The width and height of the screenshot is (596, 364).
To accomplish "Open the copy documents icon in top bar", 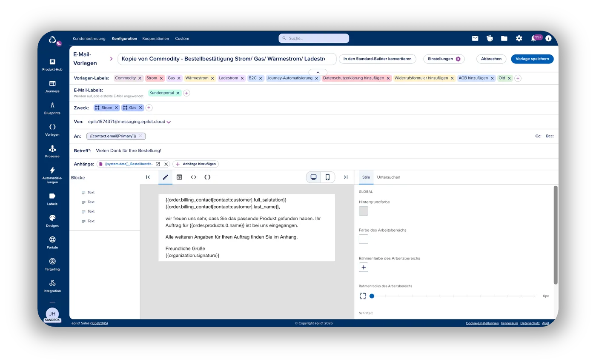I will [490, 38].
